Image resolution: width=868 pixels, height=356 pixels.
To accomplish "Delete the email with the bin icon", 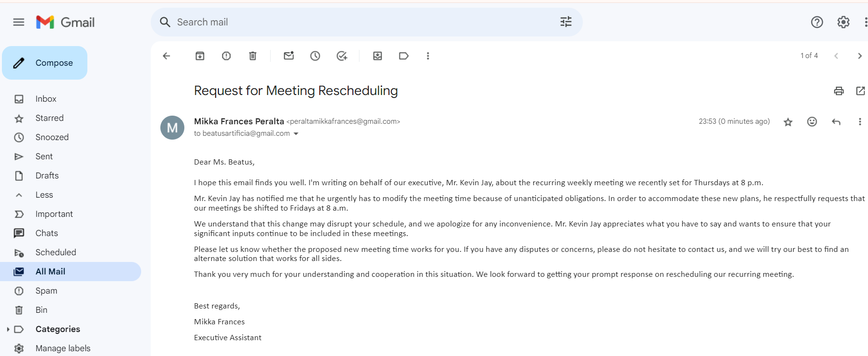I will click(253, 56).
